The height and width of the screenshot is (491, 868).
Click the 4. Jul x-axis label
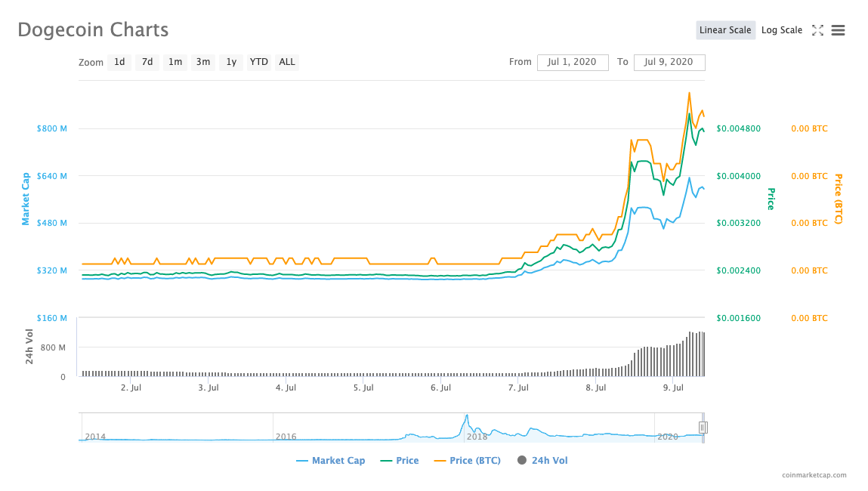click(286, 388)
